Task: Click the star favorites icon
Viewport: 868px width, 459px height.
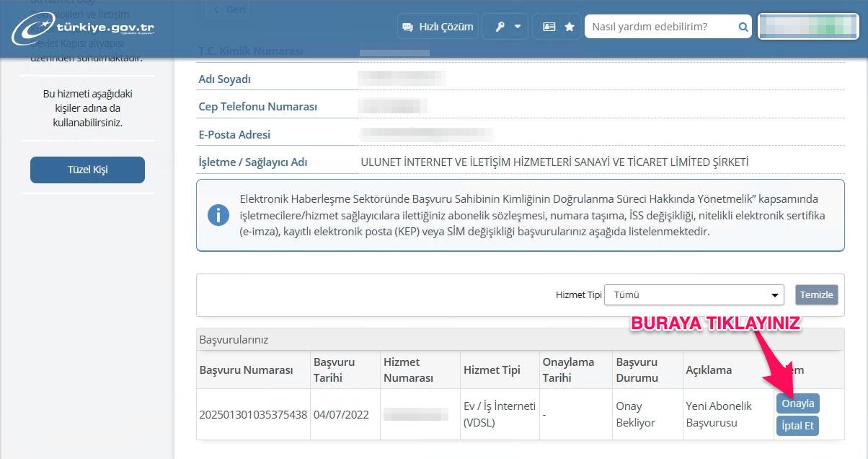Action: pyautogui.click(x=570, y=27)
